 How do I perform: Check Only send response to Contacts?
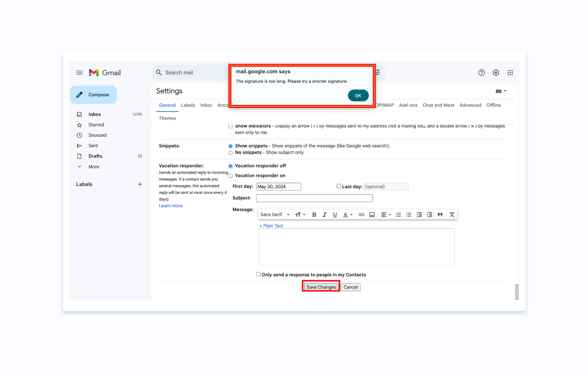pos(258,274)
